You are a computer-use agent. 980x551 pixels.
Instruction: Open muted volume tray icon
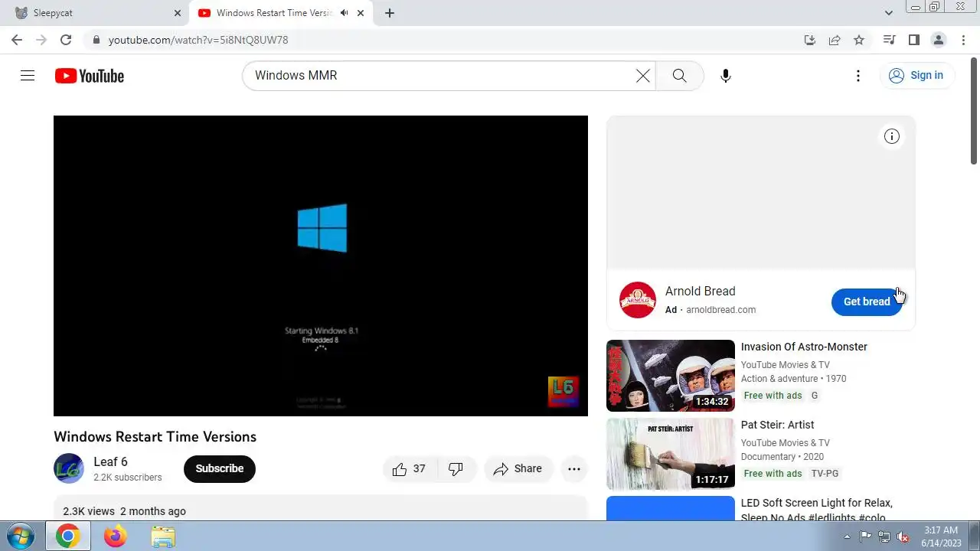903,536
